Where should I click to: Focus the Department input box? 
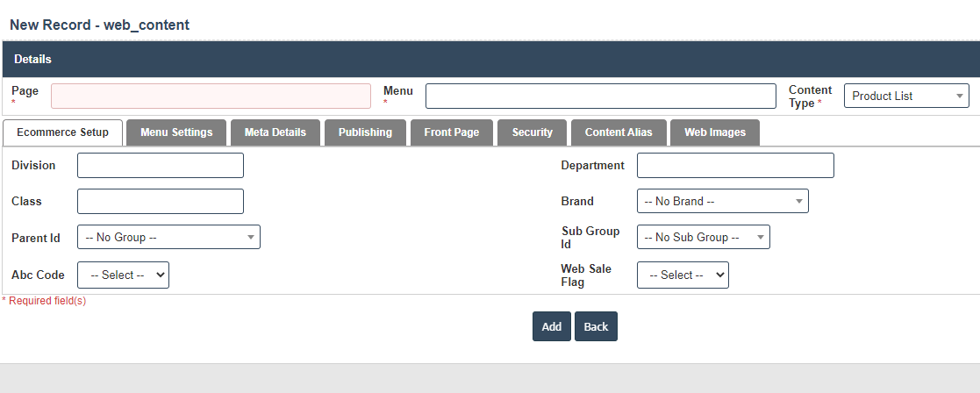tap(735, 166)
